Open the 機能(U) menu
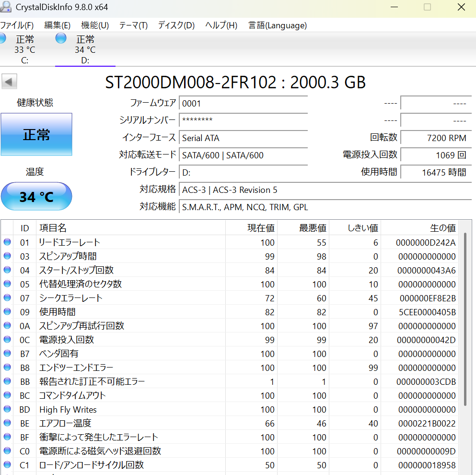Screen dimensions: 476x475 tap(95, 25)
